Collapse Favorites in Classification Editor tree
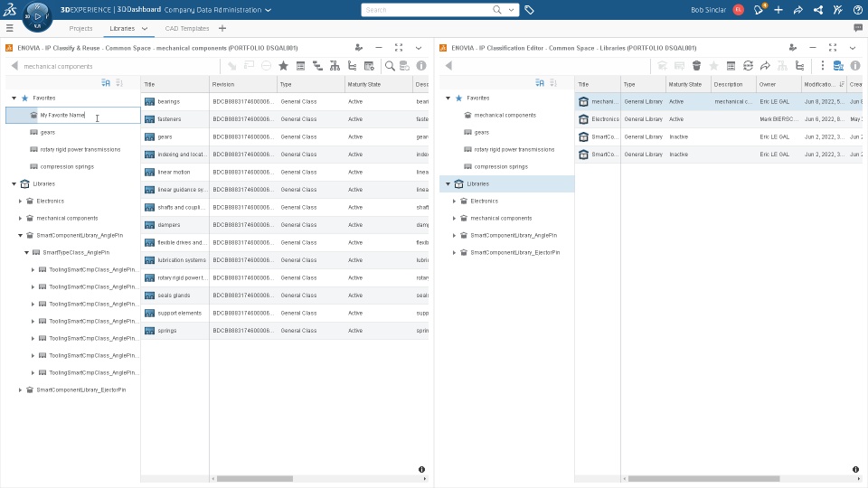This screenshot has width=868, height=488. tap(448, 98)
